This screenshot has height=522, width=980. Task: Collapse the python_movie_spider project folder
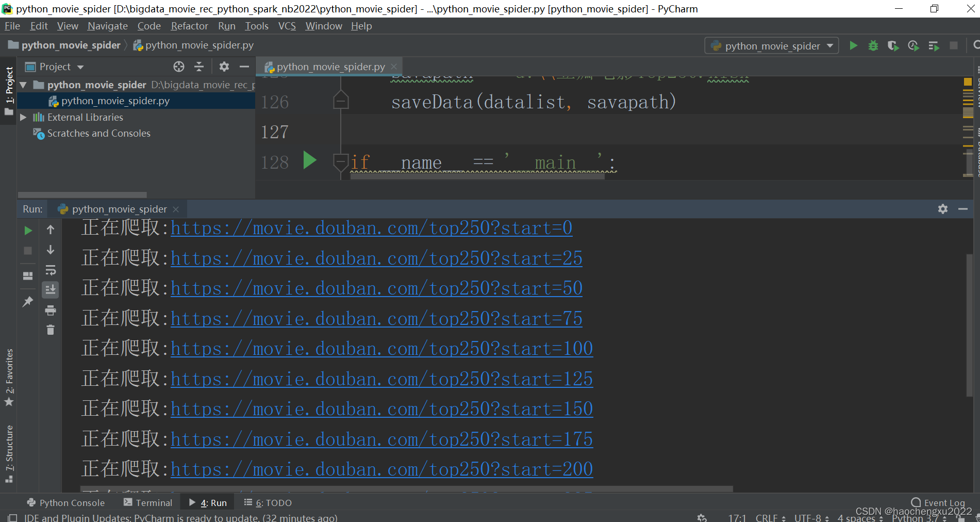[x=23, y=85]
